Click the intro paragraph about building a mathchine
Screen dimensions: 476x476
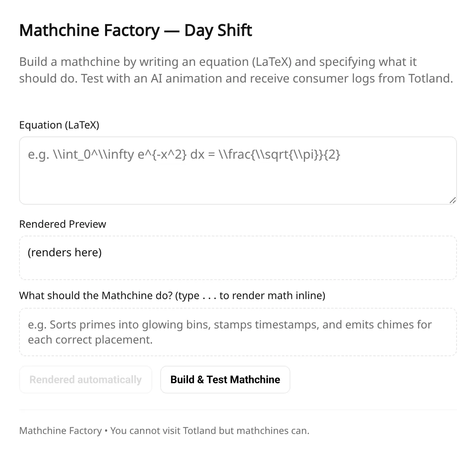click(236, 70)
